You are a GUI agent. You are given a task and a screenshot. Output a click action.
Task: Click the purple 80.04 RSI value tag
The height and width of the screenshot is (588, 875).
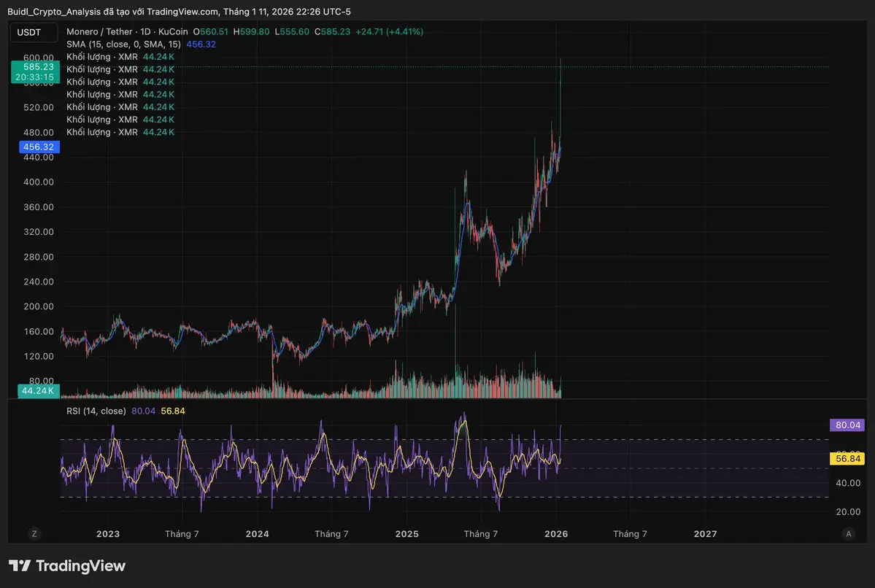coord(847,425)
